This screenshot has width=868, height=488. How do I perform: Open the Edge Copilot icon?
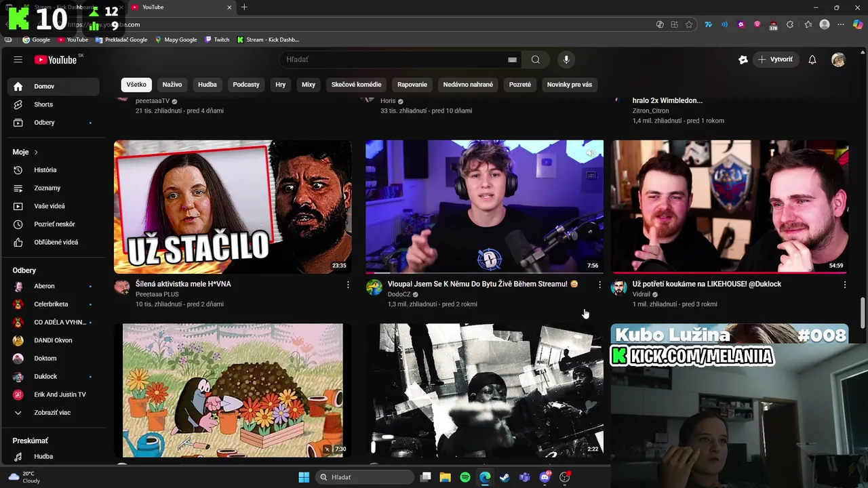[x=858, y=24]
